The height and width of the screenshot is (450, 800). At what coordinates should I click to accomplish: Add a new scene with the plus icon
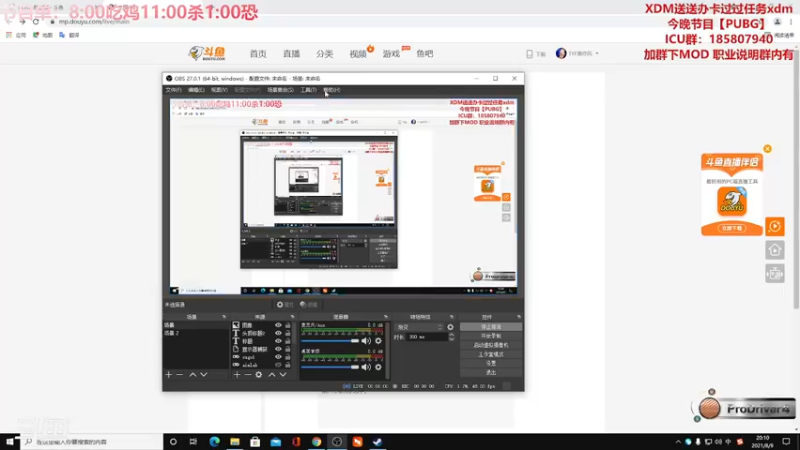[x=169, y=374]
